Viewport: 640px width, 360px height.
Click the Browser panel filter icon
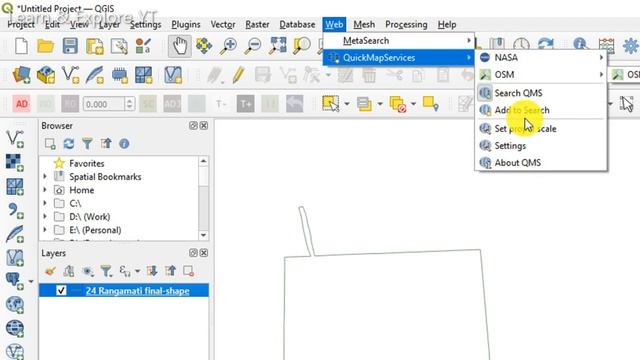point(87,144)
